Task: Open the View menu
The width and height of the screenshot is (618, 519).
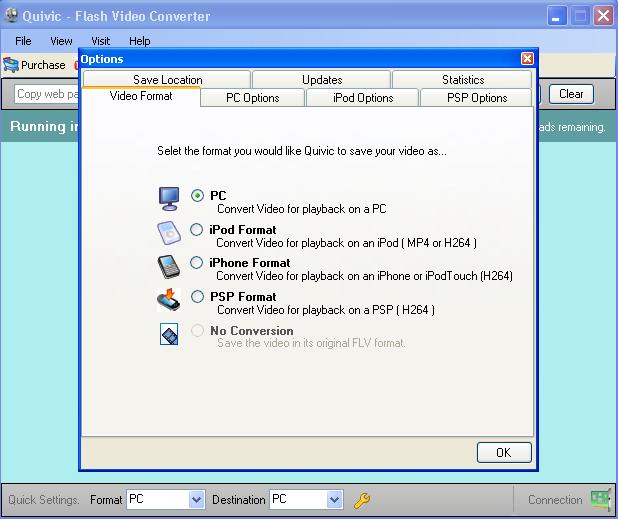Action: (61, 41)
